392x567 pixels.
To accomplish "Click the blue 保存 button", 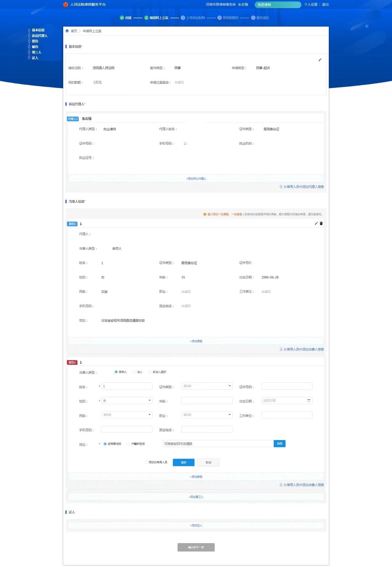I will (x=183, y=462).
